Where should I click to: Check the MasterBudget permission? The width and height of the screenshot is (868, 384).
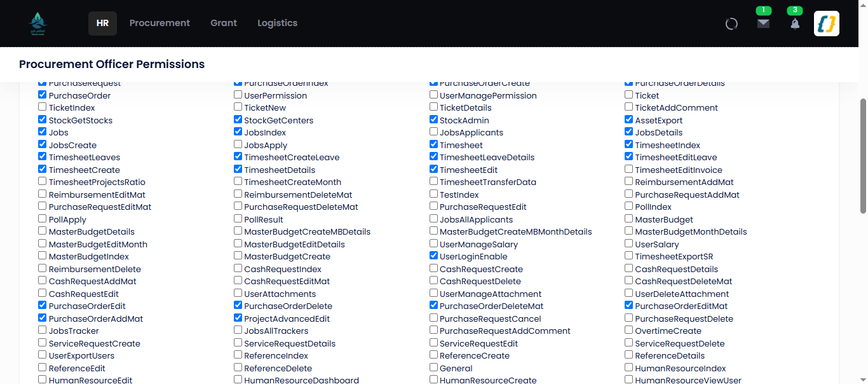click(629, 219)
